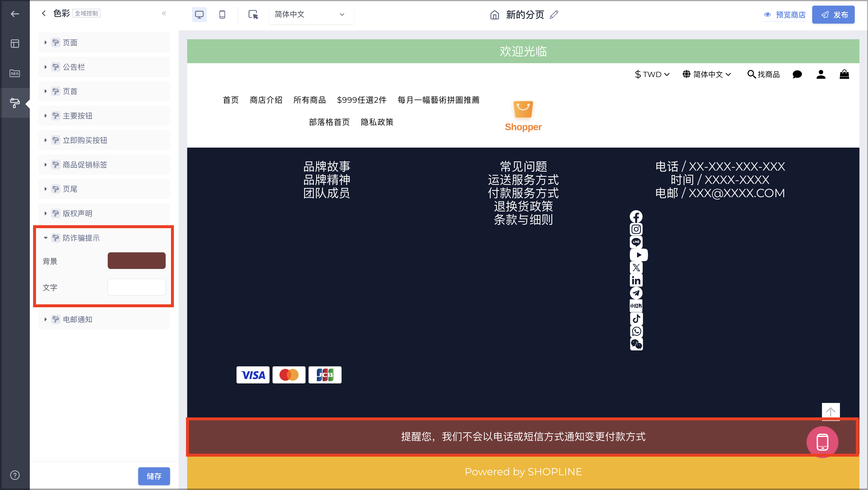868x490 pixels.
Task: Select 每月一幅藝術拼圖推薦 menu item
Action: pyautogui.click(x=438, y=100)
